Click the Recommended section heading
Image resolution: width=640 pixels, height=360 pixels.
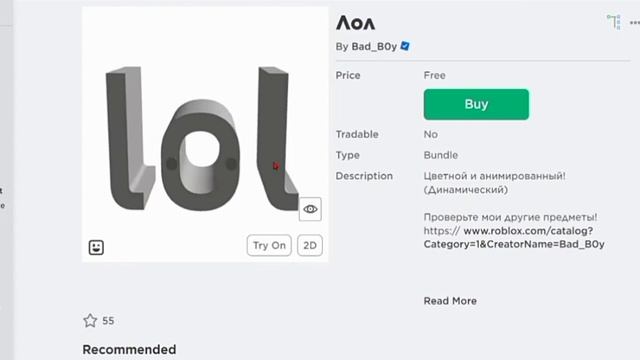click(129, 349)
